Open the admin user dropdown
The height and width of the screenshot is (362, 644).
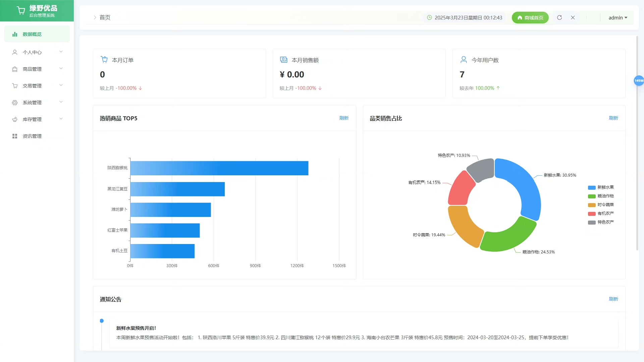tap(618, 18)
